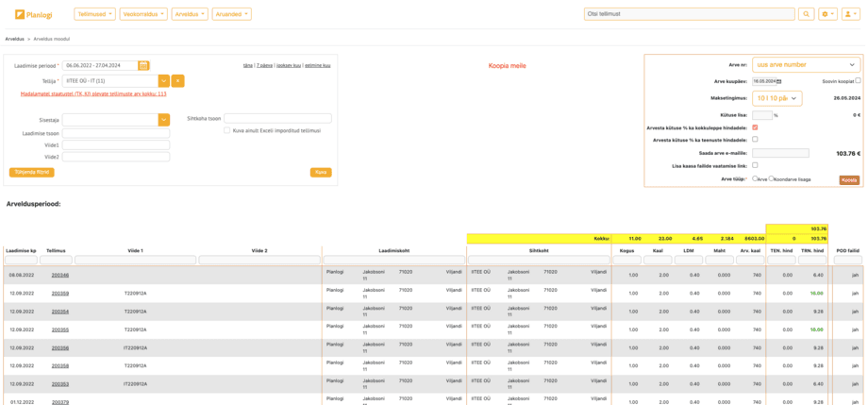Open order 200353 link

click(x=60, y=384)
